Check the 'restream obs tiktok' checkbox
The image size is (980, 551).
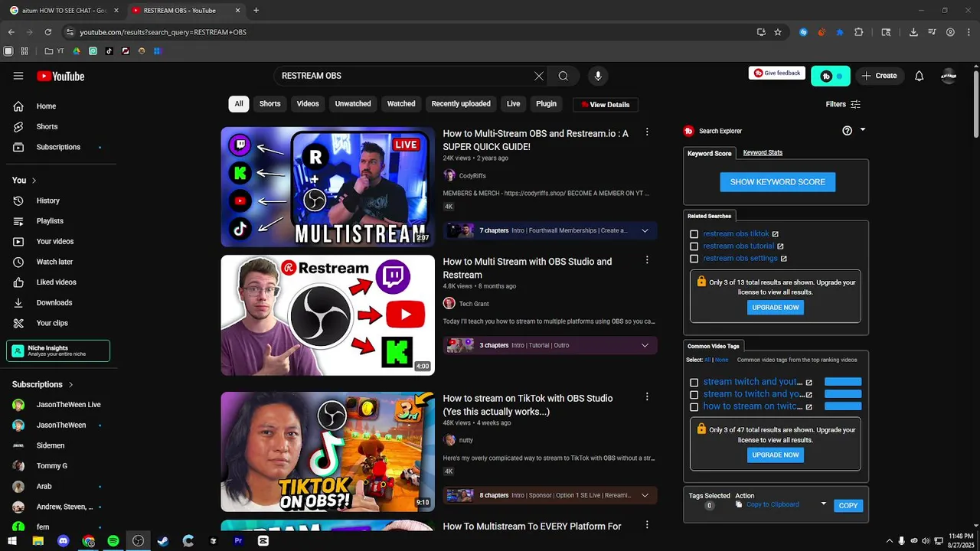coord(694,234)
